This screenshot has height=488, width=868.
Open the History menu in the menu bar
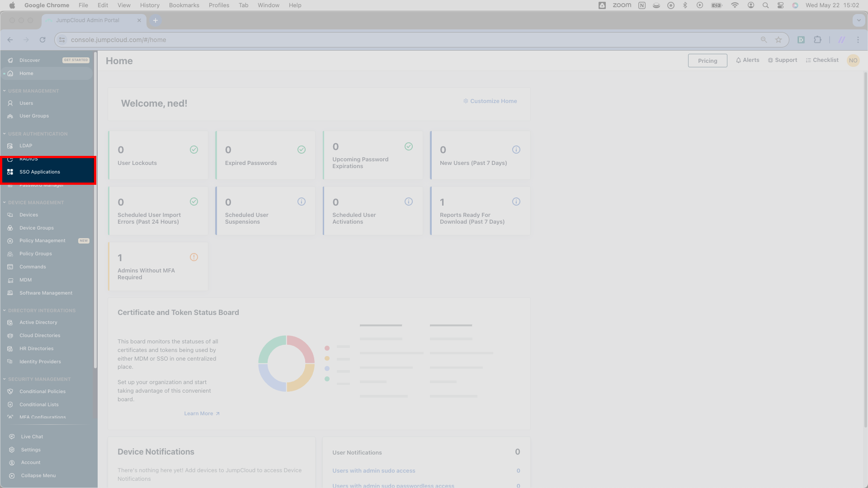click(149, 5)
